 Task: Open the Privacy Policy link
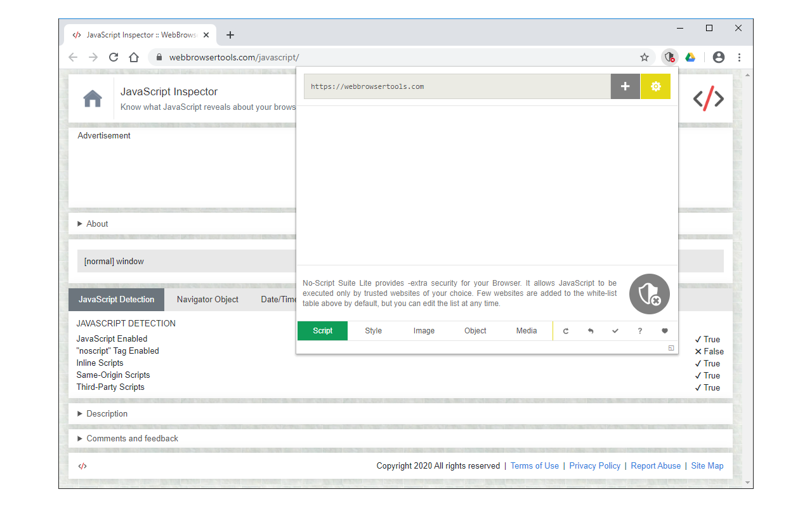594,465
